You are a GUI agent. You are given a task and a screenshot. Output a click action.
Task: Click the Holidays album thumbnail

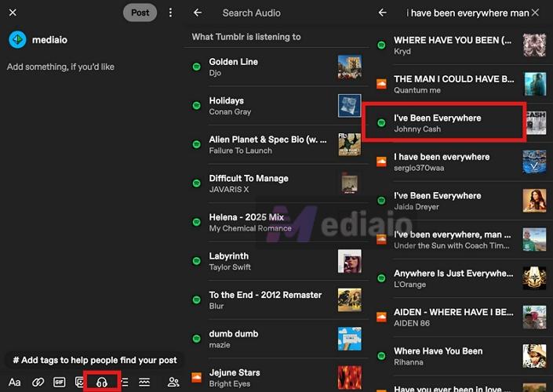[x=349, y=106]
